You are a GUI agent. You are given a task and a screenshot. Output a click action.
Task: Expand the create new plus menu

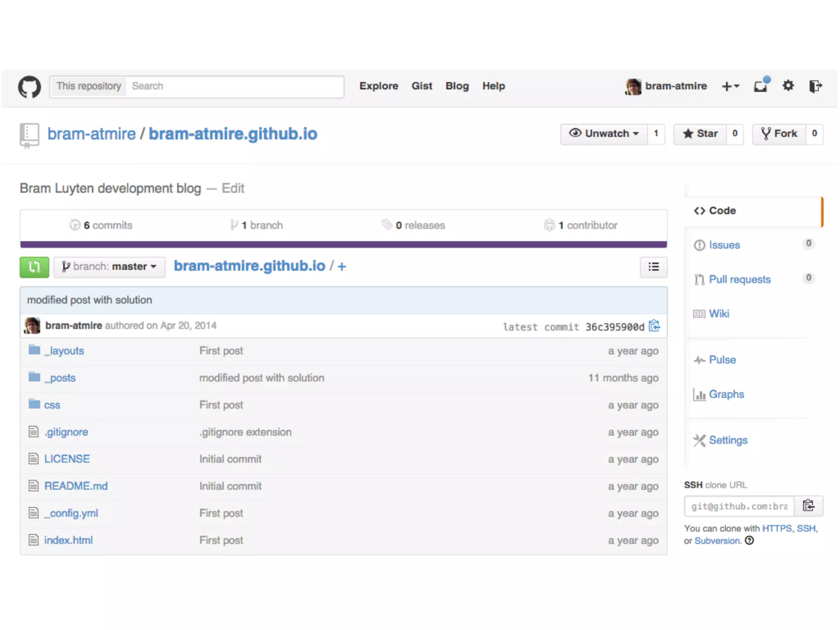730,86
